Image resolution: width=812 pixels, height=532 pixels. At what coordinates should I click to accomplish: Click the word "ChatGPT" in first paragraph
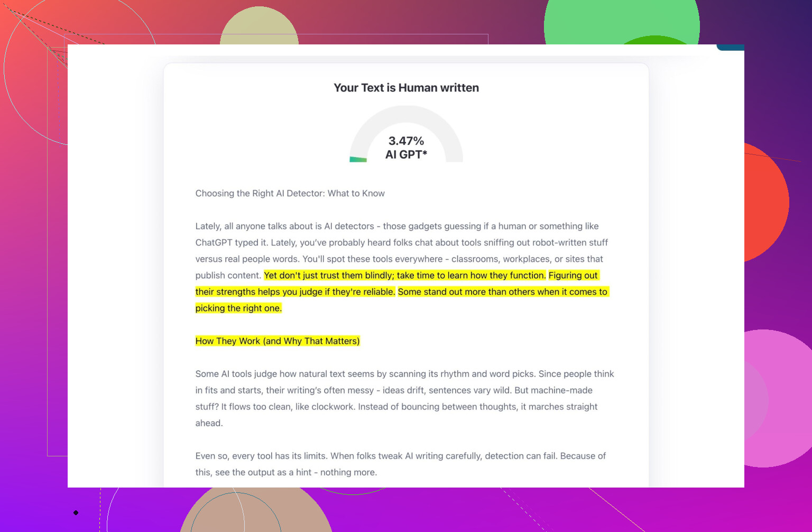coord(214,243)
